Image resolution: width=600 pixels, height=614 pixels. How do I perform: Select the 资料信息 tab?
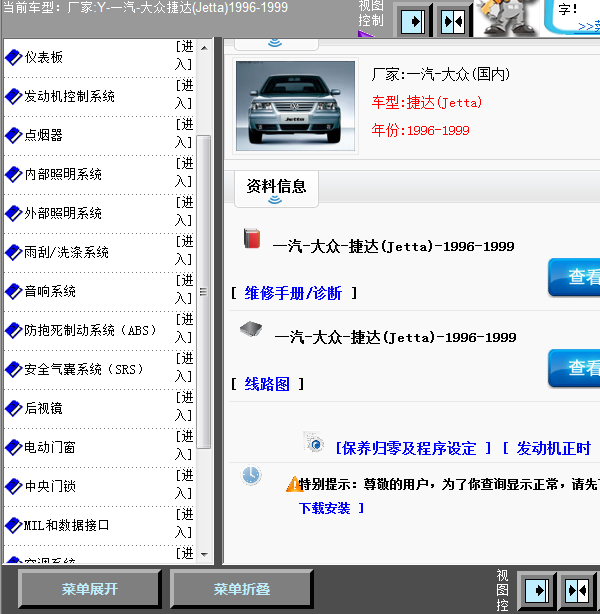pyautogui.click(x=276, y=189)
